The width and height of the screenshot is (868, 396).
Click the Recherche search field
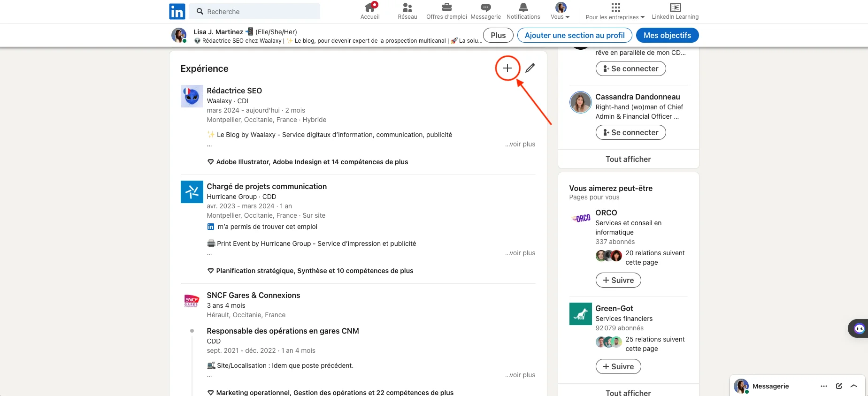[254, 11]
